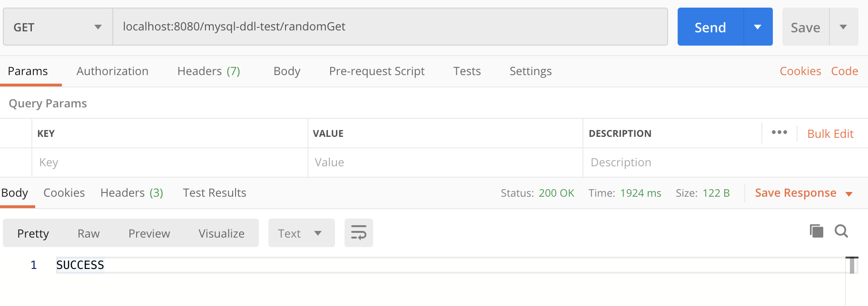Change response format from Text dropdown
868x306 pixels.
pos(301,233)
